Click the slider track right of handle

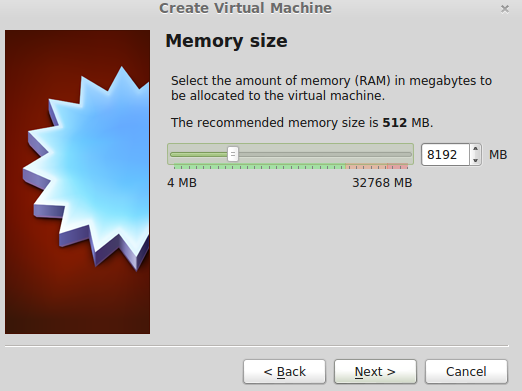[325, 154]
